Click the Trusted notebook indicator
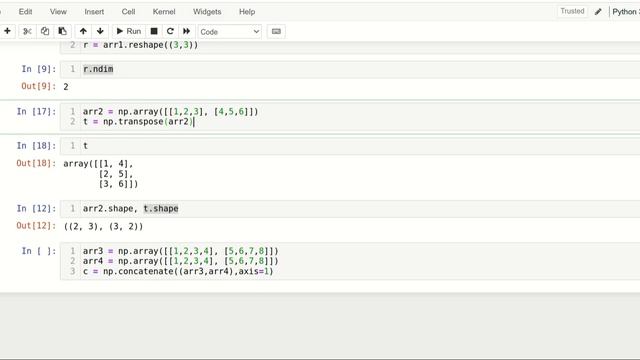The image size is (640, 360). pos(572,11)
